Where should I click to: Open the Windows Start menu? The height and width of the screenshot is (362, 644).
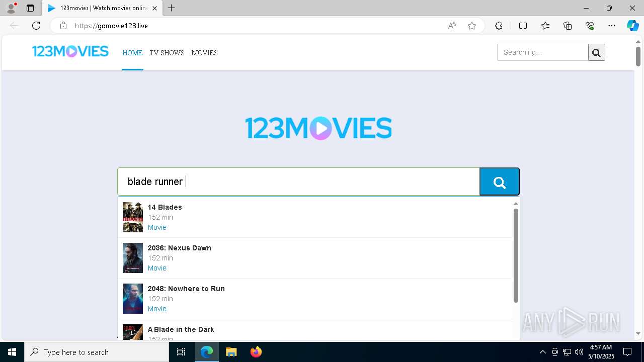click(x=12, y=352)
